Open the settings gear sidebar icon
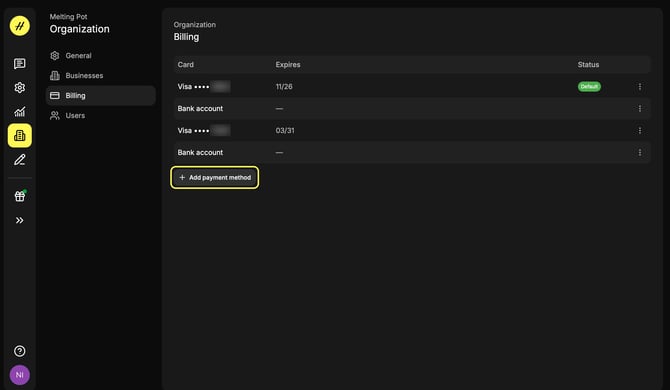 click(20, 88)
